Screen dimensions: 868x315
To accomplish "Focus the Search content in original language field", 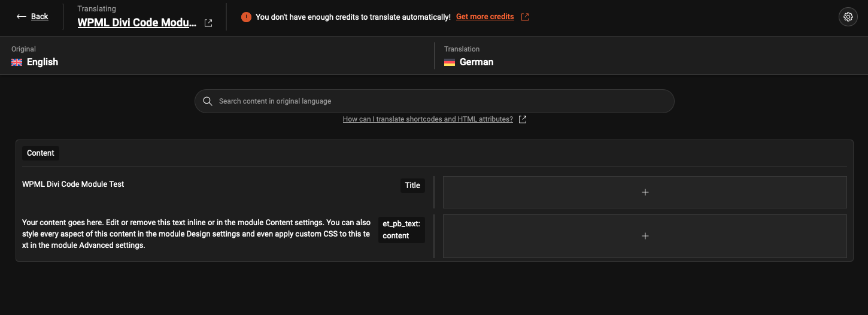I will 435,101.
